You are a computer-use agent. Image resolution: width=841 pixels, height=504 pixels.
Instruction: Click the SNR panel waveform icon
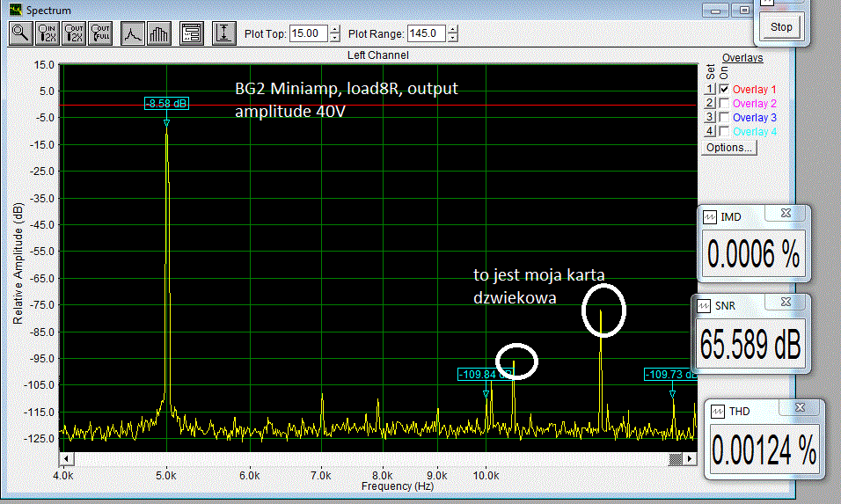click(x=703, y=306)
